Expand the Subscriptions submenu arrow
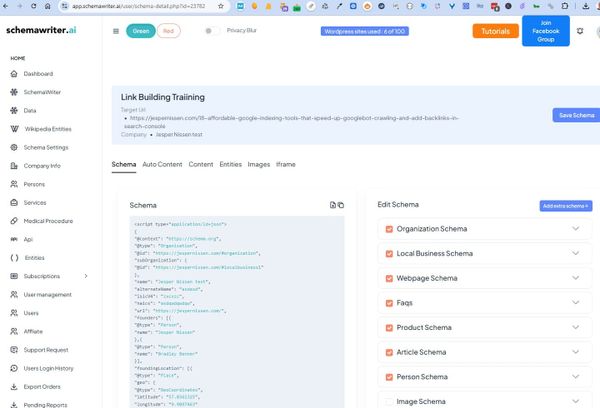Screen dimensions: 600x408 86,276
